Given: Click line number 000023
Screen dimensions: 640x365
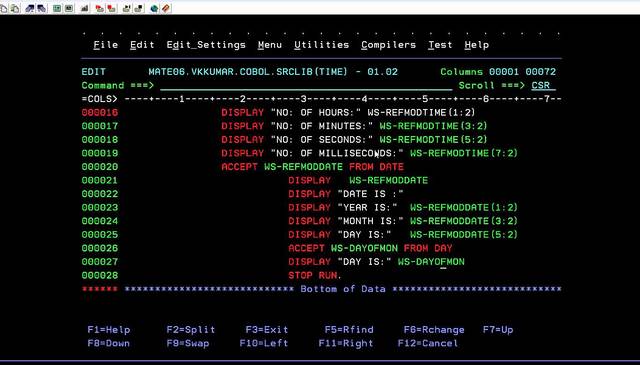Looking at the screenshot, I should coord(100,207).
